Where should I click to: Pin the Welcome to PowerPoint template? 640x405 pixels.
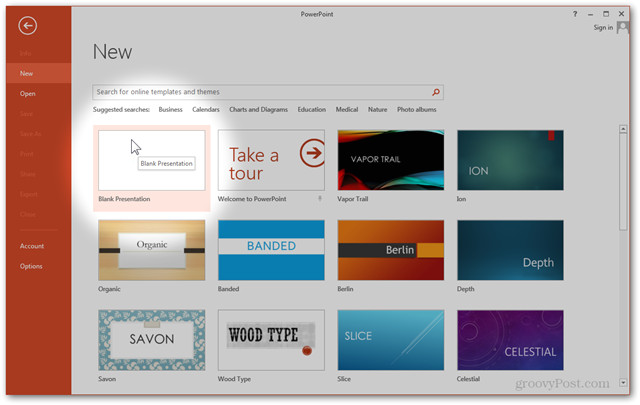click(320, 198)
